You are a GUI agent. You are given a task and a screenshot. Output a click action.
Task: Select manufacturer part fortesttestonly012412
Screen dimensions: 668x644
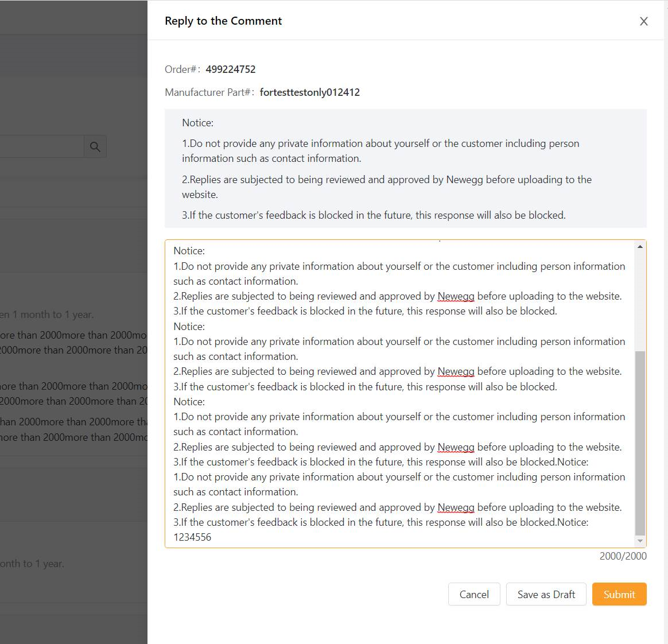tap(310, 92)
